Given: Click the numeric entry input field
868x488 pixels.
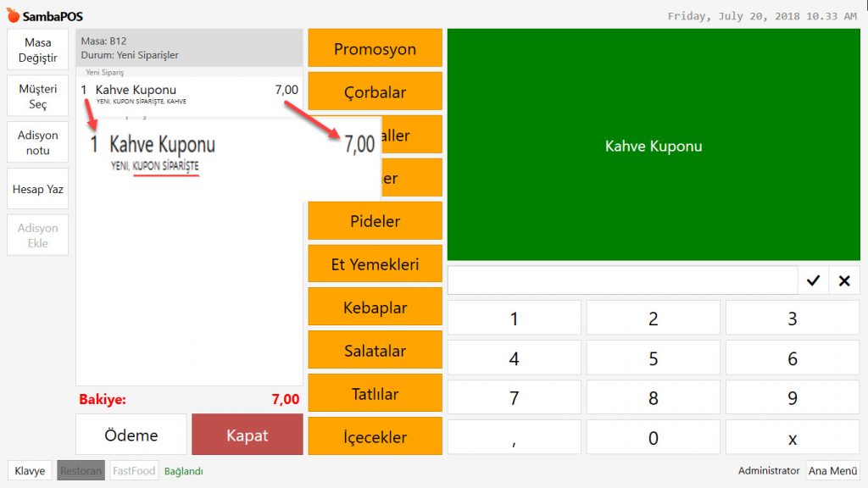Looking at the screenshot, I should (x=622, y=280).
